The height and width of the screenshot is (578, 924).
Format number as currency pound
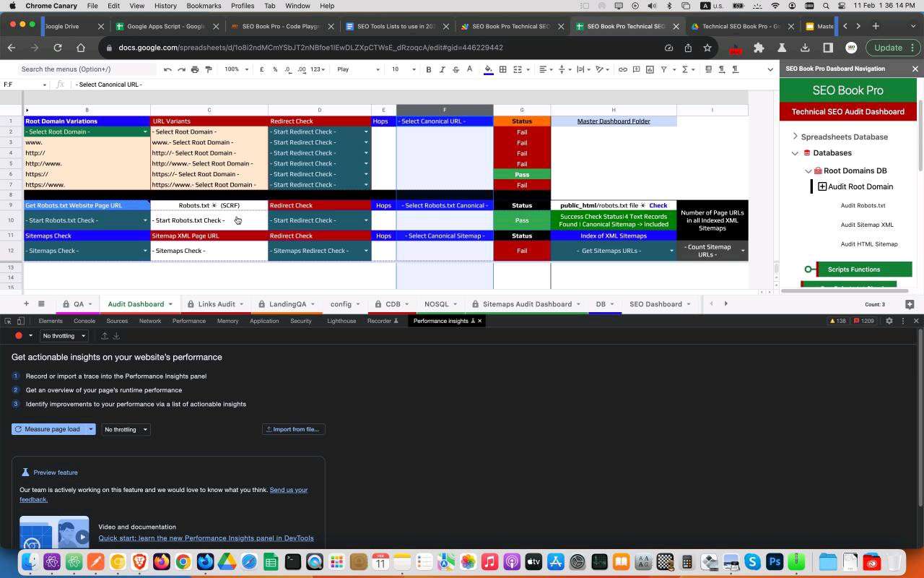(262, 69)
